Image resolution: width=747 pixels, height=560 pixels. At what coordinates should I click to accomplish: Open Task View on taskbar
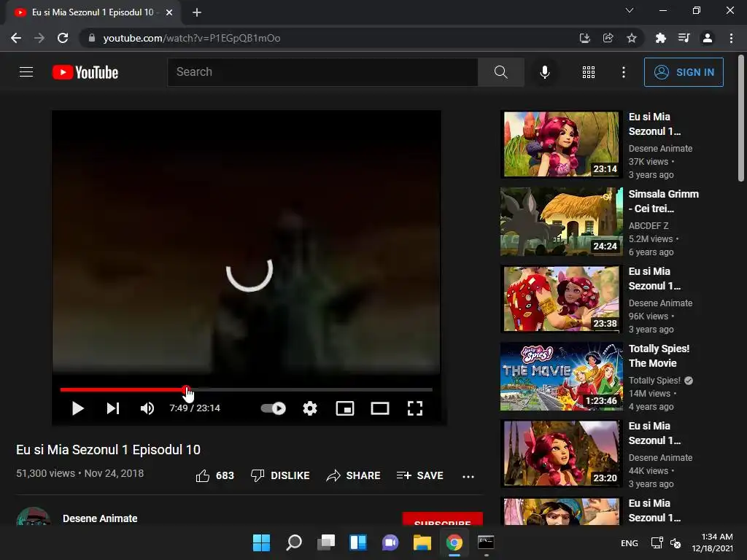point(326,542)
